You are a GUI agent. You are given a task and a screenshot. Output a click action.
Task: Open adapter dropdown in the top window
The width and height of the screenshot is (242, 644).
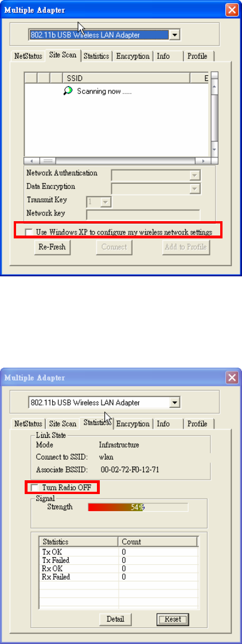(x=175, y=35)
